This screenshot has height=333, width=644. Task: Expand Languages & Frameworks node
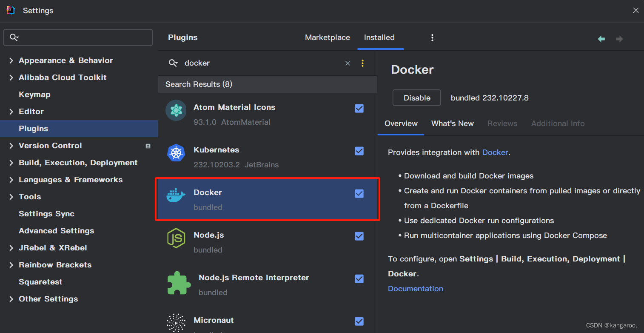pos(11,180)
